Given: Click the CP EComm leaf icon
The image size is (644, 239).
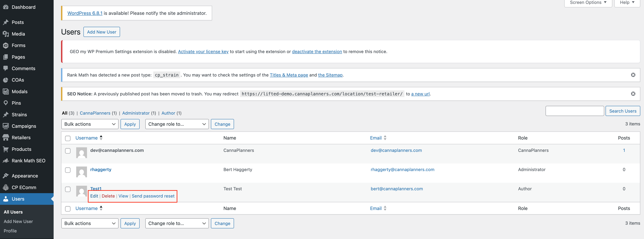Looking at the screenshot, I should [x=6, y=187].
